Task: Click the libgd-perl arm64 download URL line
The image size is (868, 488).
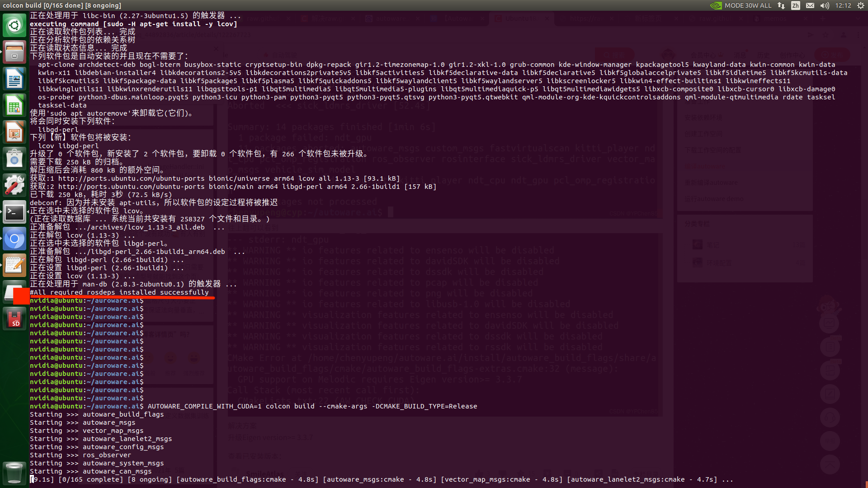Action: pos(233,187)
